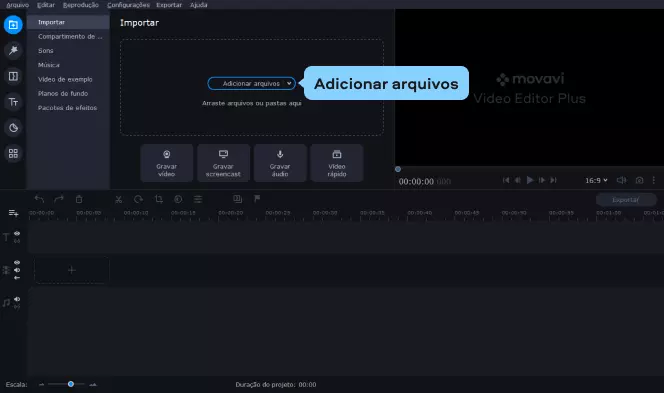Add a marker with flag icon

(x=257, y=199)
